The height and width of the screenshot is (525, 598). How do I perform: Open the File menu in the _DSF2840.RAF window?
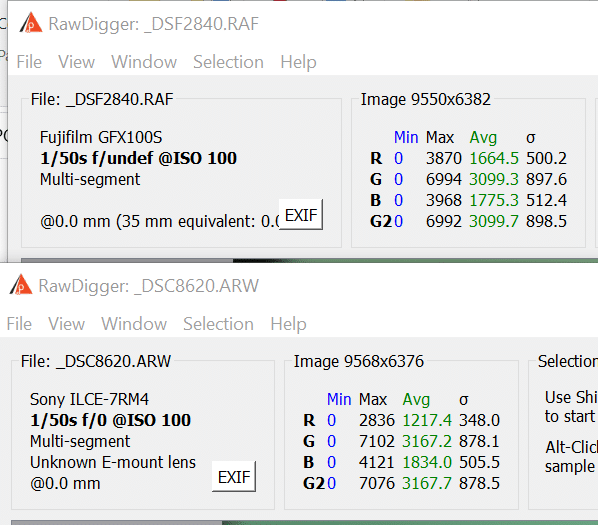click(x=29, y=62)
